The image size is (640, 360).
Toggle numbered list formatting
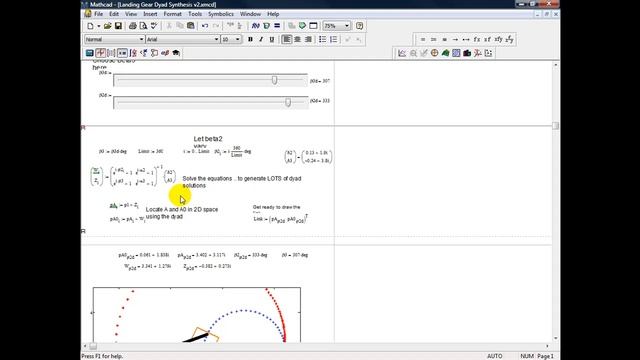333,40
